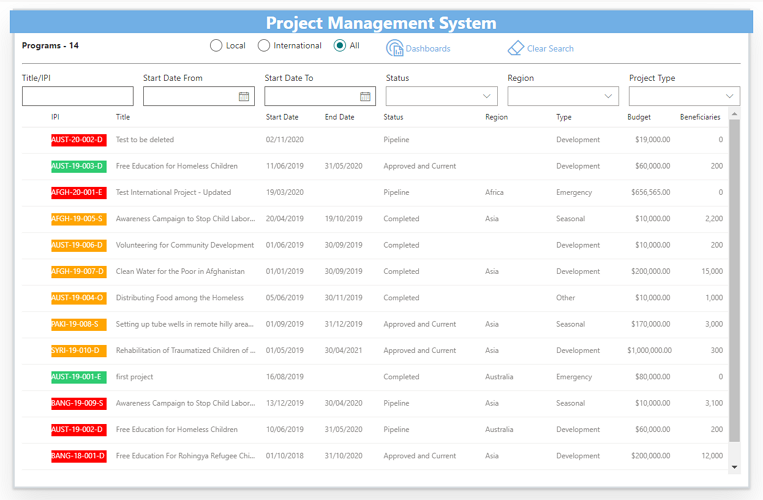
Task: Open Start Date From calendar picker
Action: point(244,96)
